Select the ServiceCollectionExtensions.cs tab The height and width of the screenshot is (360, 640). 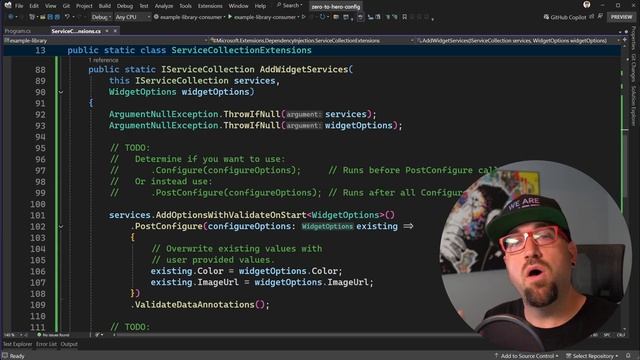click(x=76, y=31)
